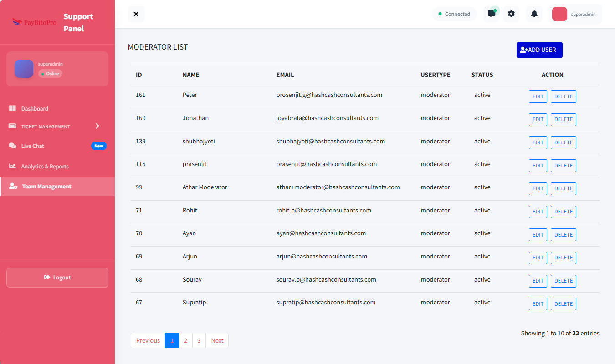Click the notification bell icon
Image resolution: width=615 pixels, height=364 pixels.
(x=534, y=14)
